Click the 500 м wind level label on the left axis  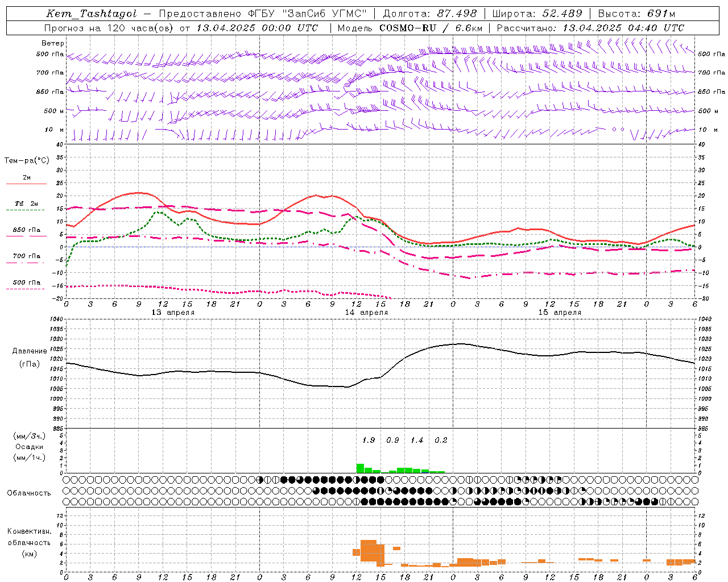(54, 111)
